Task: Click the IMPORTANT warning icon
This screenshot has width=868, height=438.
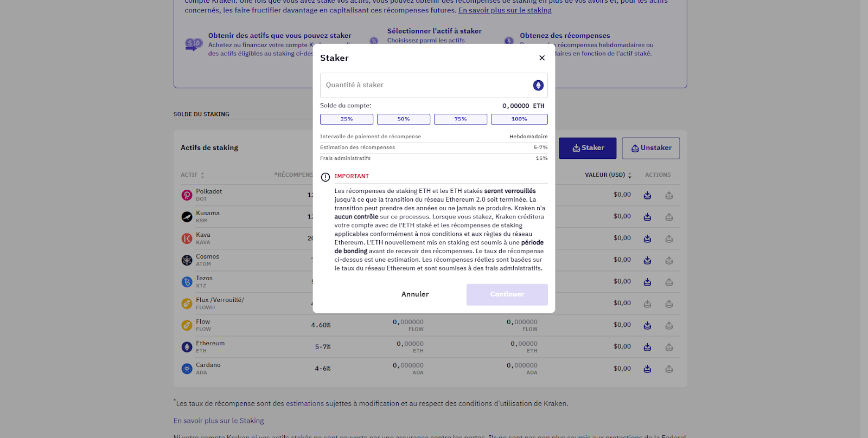Action: pos(325,177)
